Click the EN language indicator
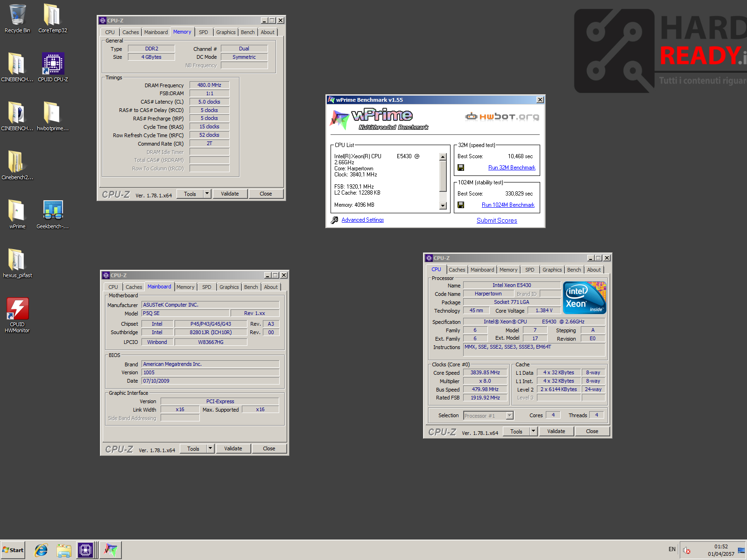This screenshot has width=747, height=560. [672, 549]
